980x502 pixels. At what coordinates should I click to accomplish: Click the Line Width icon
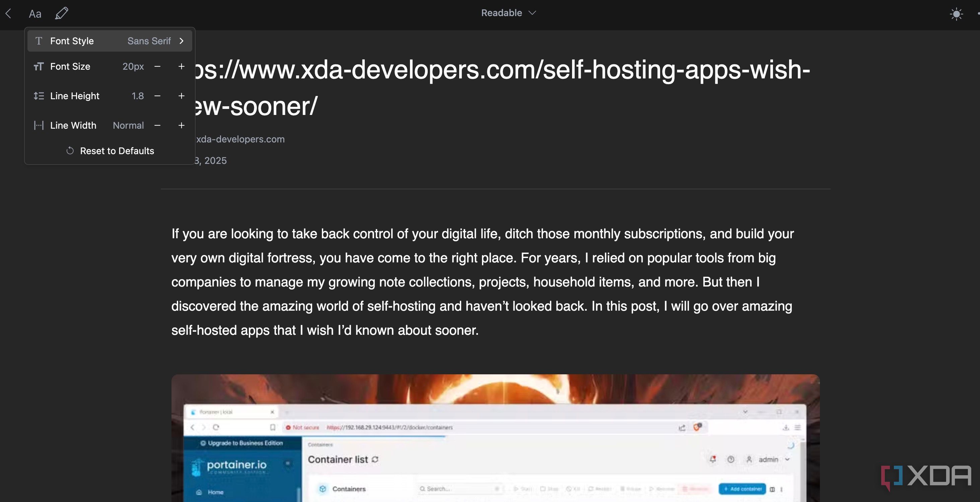(39, 125)
